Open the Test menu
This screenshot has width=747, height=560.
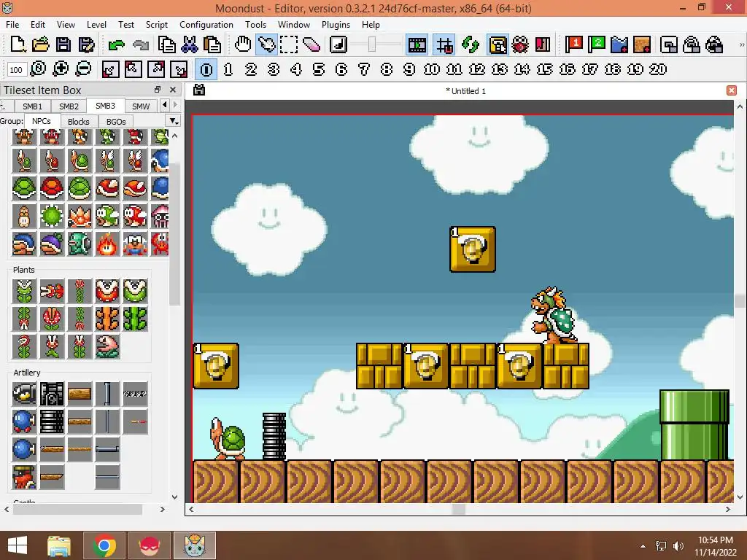(125, 24)
